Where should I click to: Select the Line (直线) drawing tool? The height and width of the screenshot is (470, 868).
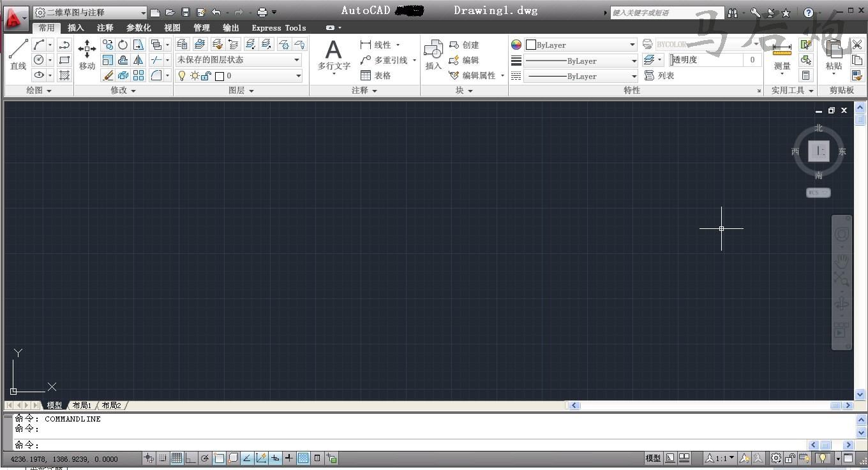click(x=19, y=55)
